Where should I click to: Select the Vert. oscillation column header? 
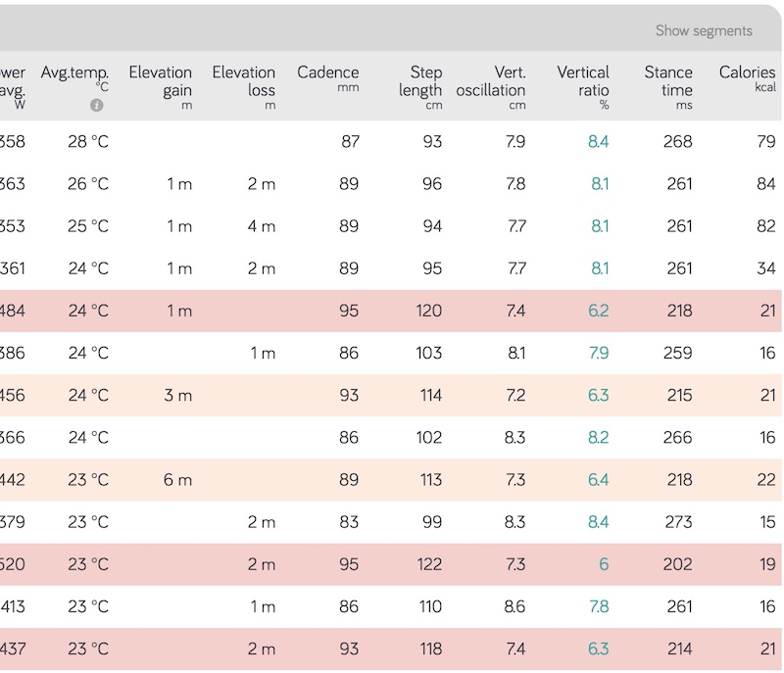tap(491, 81)
